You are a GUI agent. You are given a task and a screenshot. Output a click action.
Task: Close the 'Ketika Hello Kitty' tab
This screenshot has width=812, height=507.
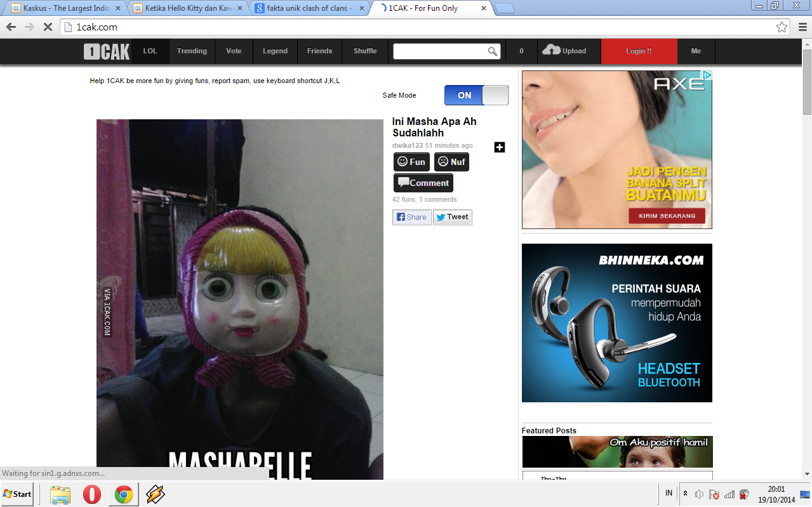click(x=240, y=8)
